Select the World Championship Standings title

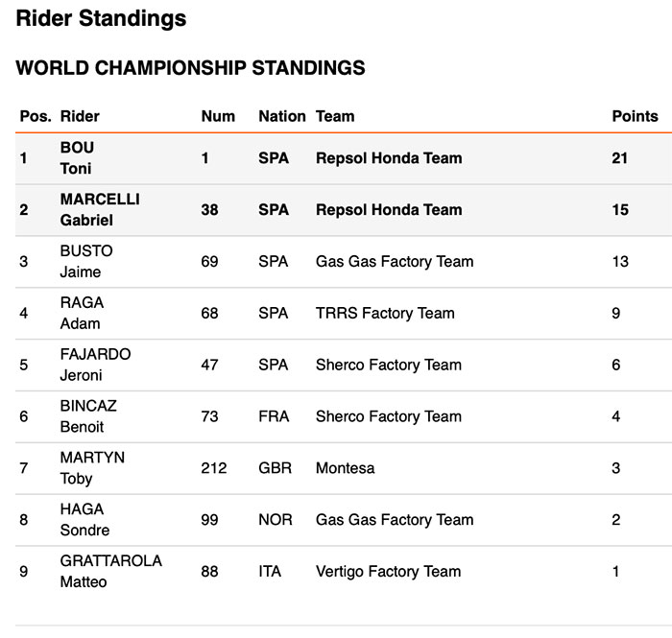190,68
